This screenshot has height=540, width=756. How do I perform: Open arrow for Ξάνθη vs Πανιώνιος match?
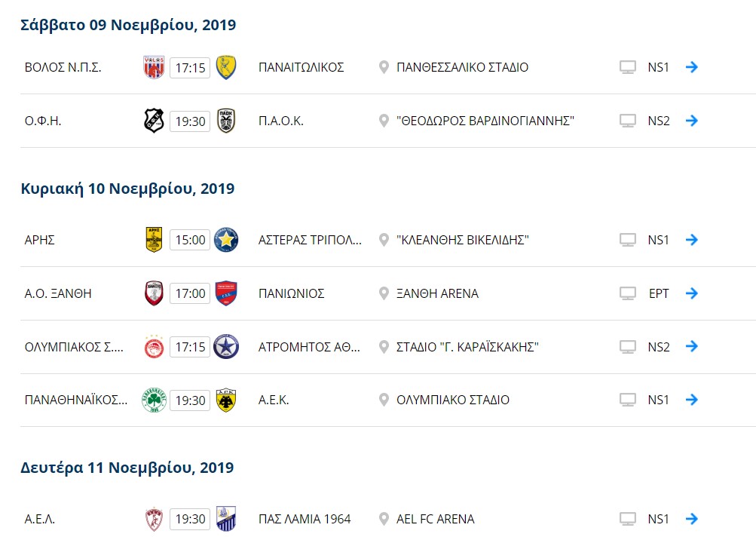pyautogui.click(x=692, y=293)
